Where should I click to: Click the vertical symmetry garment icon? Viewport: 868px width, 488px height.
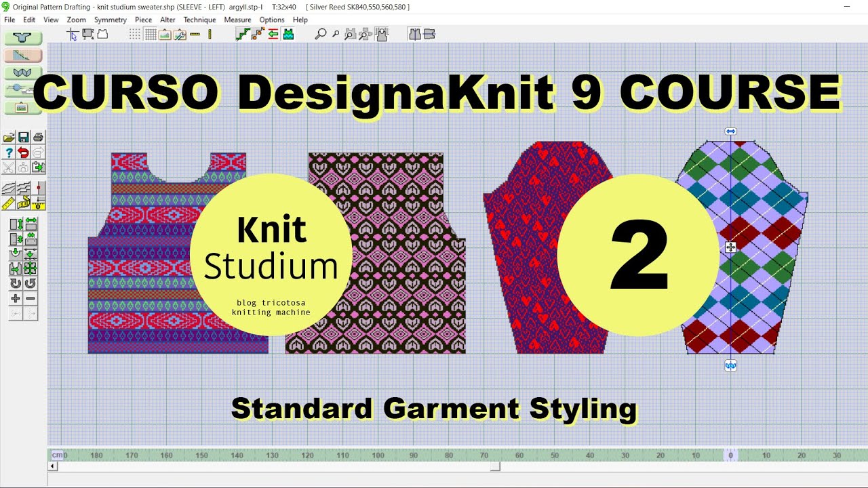click(x=414, y=34)
